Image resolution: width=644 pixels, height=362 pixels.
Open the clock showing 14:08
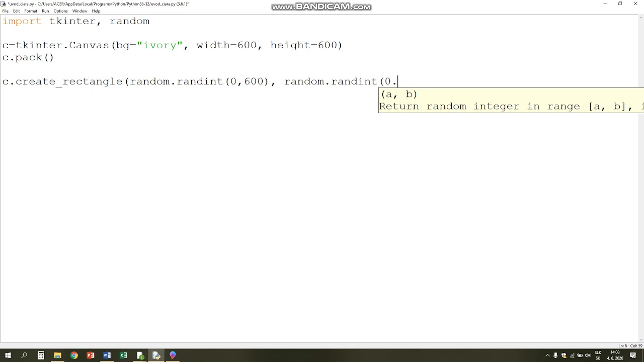(615, 355)
